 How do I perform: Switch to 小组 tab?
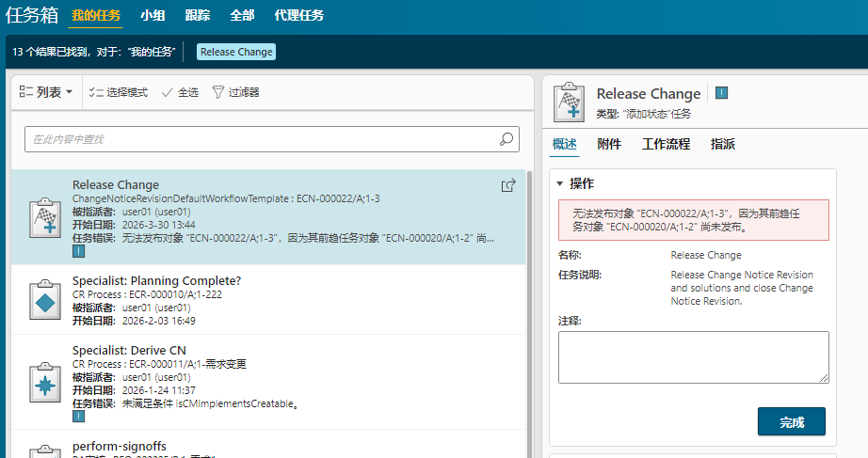153,16
